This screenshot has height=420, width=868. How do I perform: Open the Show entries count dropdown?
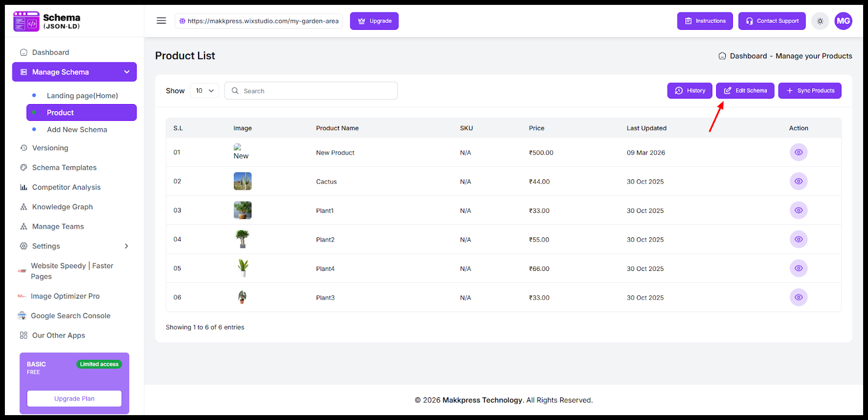coord(205,91)
